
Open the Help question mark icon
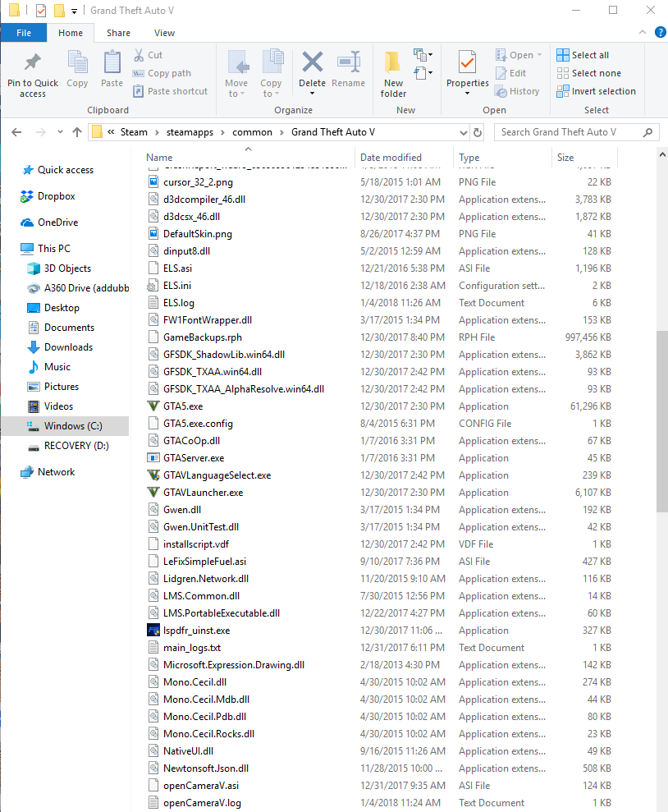tap(661, 32)
